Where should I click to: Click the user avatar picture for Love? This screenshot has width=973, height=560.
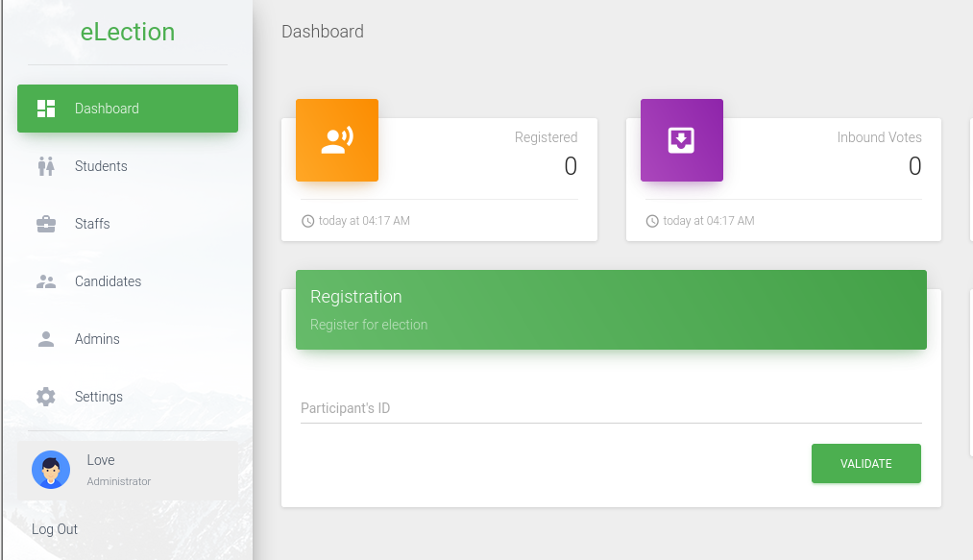click(x=51, y=470)
